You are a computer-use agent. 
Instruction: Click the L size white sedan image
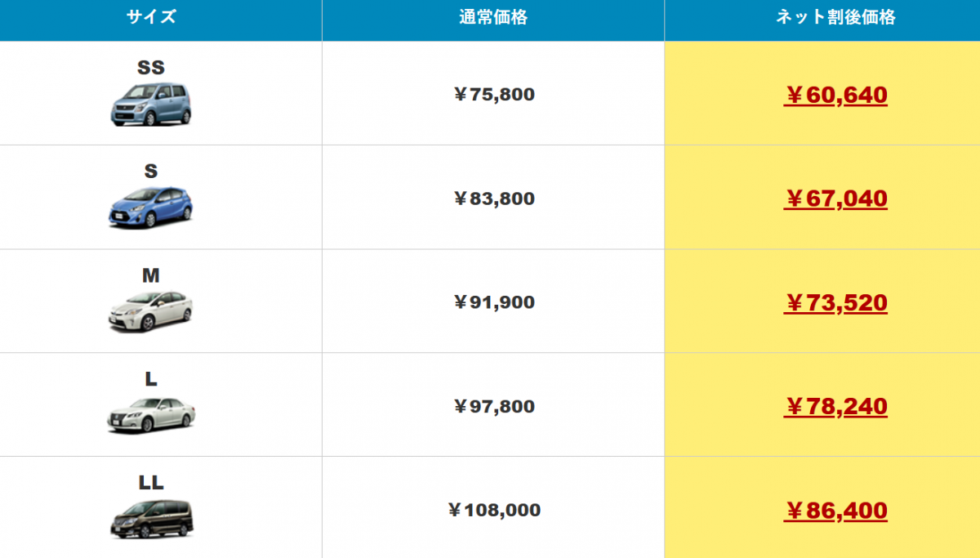tap(151, 414)
